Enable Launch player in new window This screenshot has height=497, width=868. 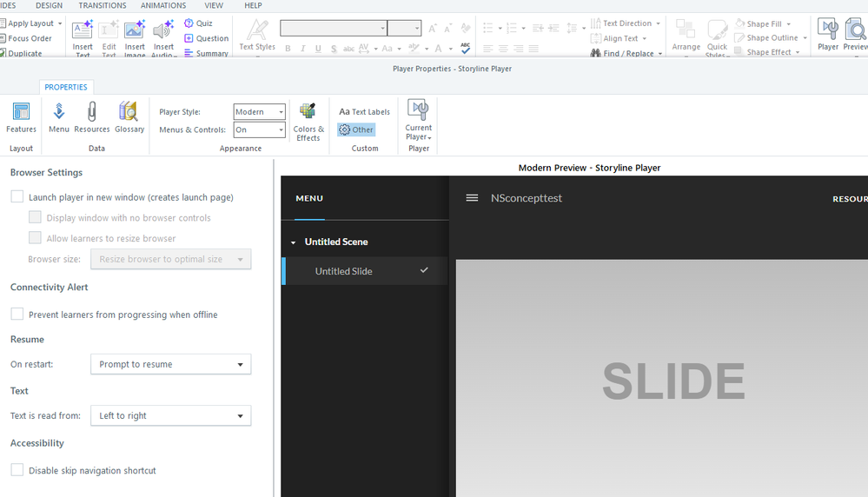pos(17,197)
